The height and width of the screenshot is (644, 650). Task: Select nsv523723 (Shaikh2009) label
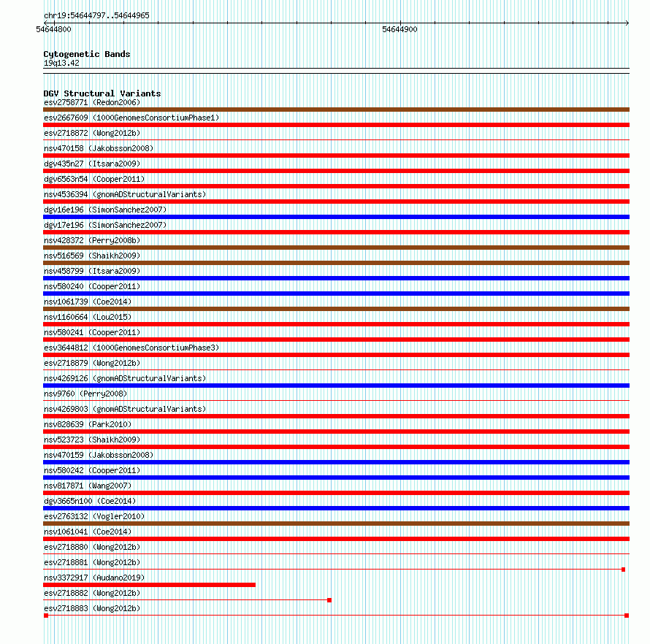coord(92,440)
